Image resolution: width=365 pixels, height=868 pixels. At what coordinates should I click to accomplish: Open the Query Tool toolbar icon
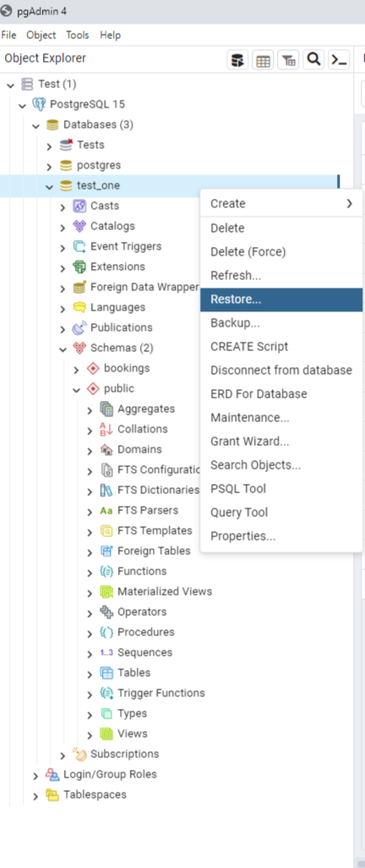point(237,60)
